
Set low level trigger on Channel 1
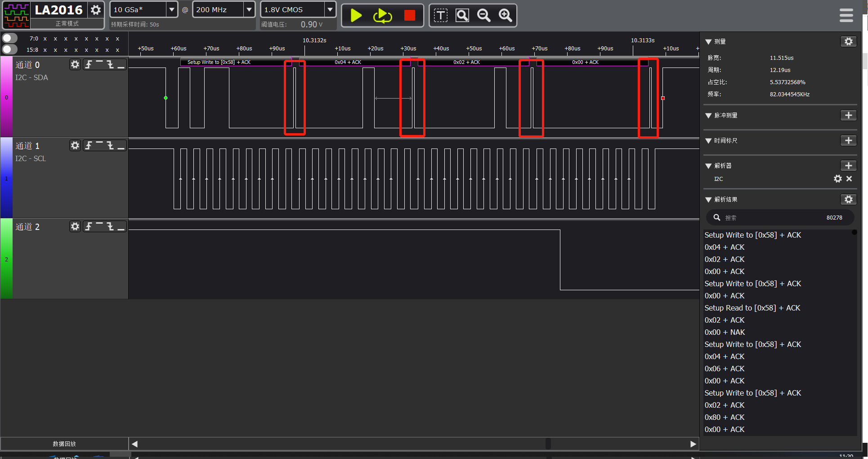point(121,145)
